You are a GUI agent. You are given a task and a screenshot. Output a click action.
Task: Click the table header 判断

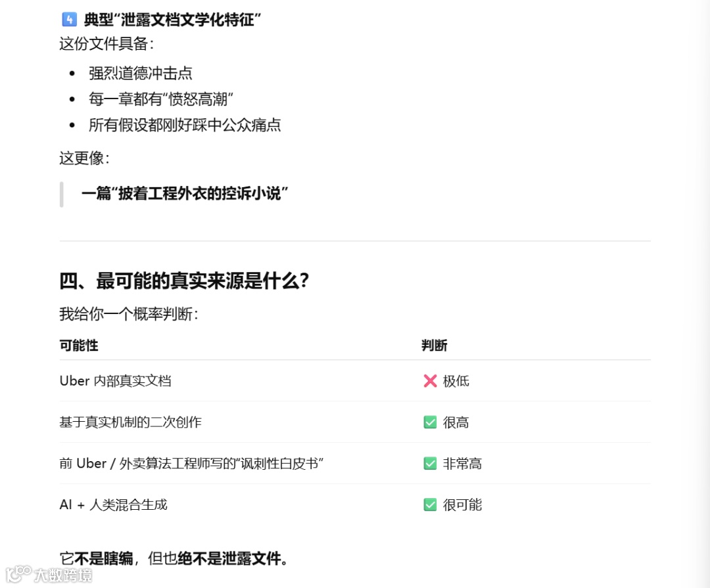point(435,346)
